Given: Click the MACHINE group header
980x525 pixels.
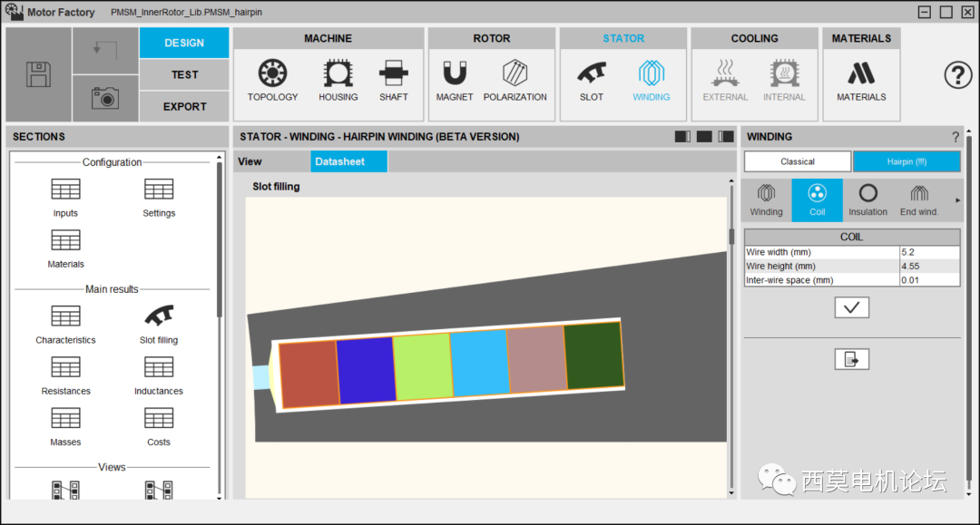Looking at the screenshot, I should [x=328, y=38].
